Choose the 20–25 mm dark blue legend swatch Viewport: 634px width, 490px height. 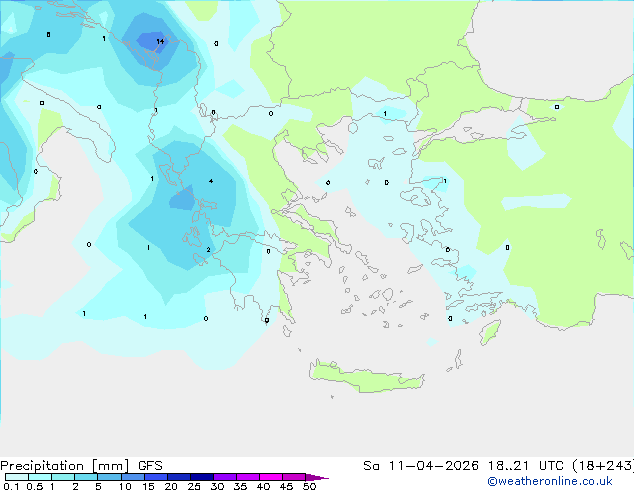(x=178, y=477)
